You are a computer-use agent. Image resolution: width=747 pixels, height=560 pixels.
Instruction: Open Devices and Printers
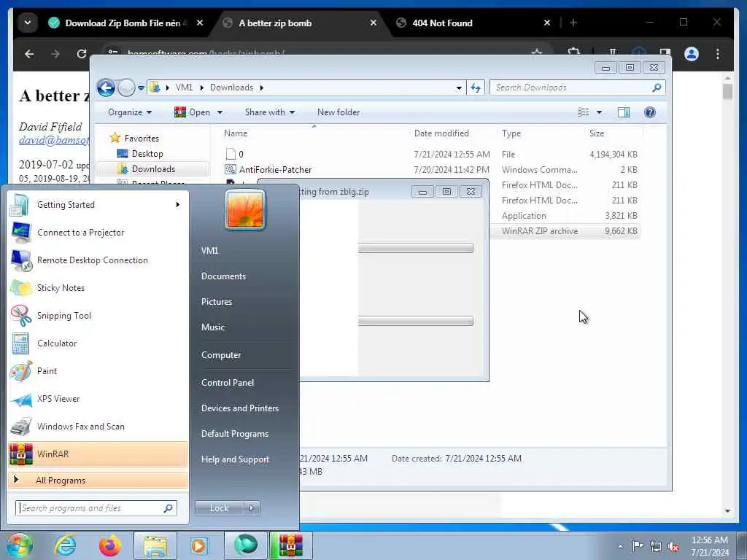pos(239,408)
